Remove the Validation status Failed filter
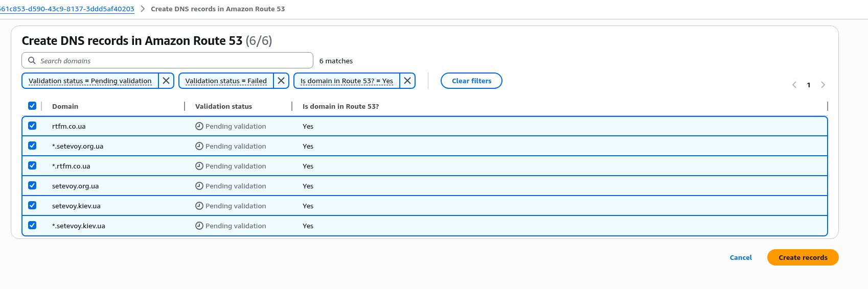 coord(281,81)
